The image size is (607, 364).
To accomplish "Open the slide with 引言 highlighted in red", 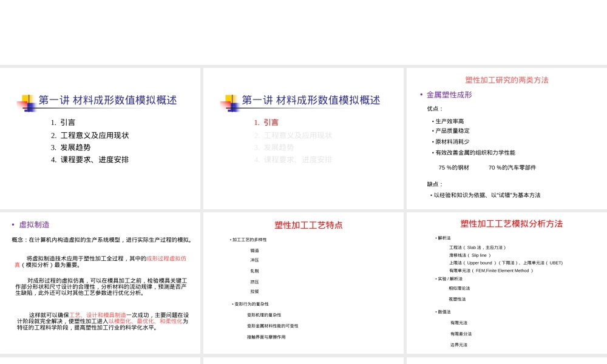I will point(303,138).
